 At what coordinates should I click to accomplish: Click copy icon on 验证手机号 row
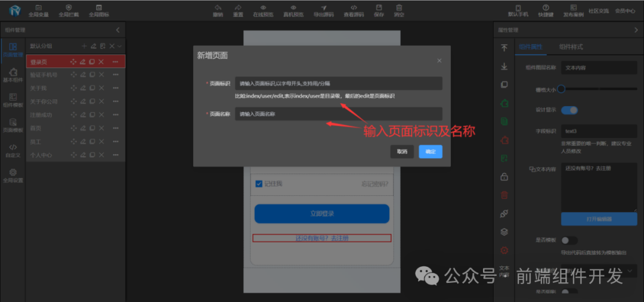(x=92, y=74)
